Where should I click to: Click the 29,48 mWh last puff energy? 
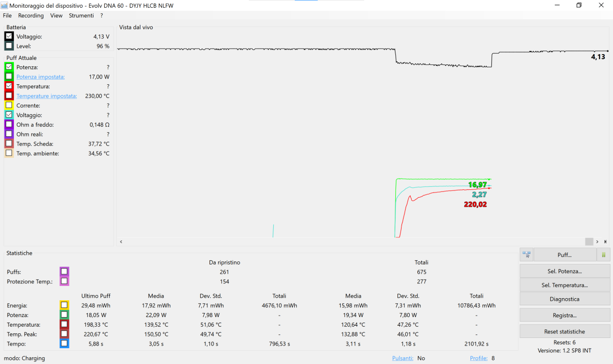pos(96,305)
